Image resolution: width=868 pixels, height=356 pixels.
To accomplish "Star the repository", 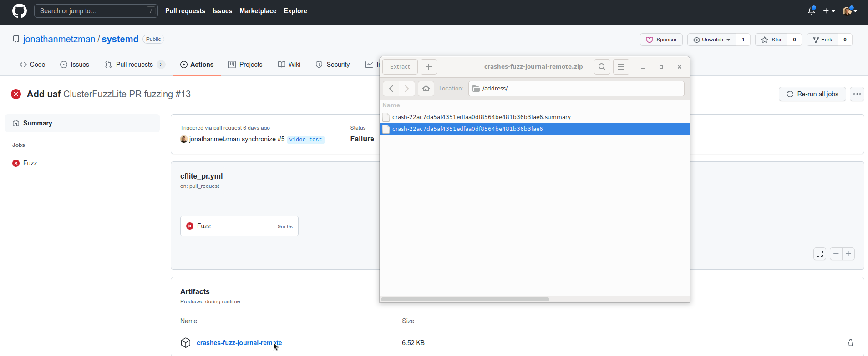I will [x=772, y=40].
